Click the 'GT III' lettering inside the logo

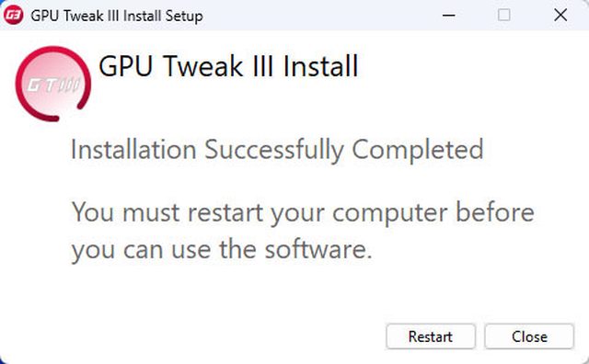pyautogui.click(x=53, y=85)
